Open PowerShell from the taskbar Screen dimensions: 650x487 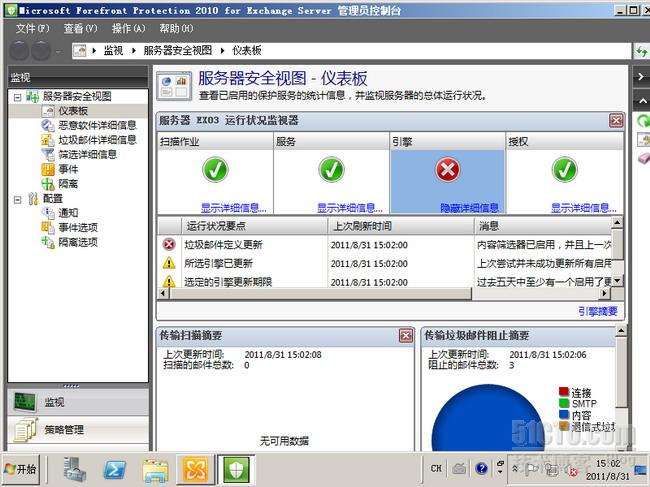point(114,470)
